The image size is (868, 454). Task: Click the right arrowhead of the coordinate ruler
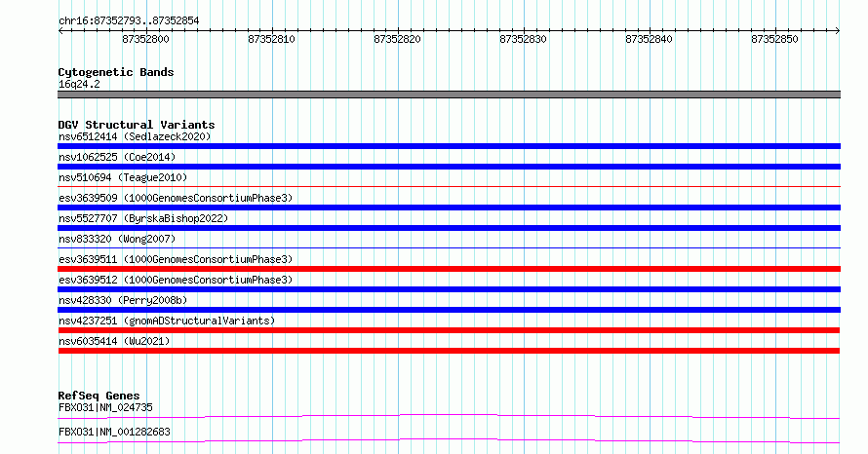point(838,31)
